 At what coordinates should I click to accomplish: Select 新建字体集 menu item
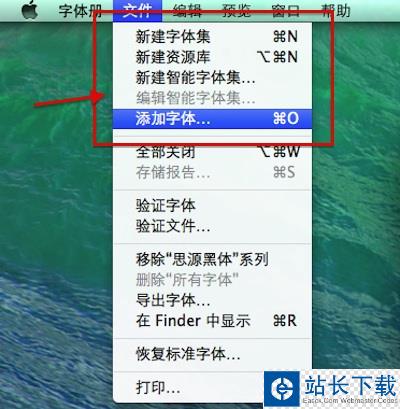click(x=213, y=37)
